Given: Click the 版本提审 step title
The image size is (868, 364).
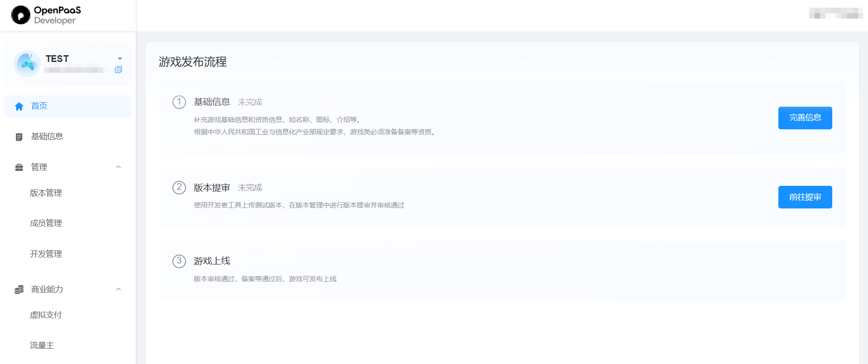Looking at the screenshot, I should [212, 188].
